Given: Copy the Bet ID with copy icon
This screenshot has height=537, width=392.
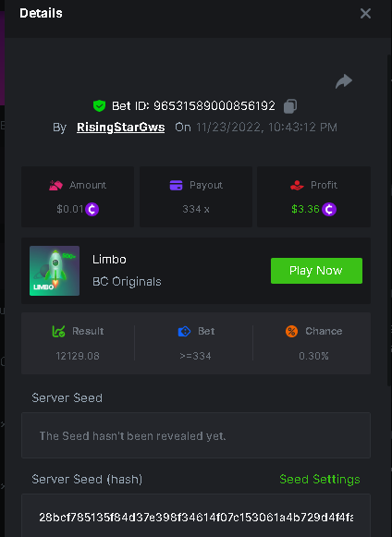Looking at the screenshot, I should coord(290,106).
